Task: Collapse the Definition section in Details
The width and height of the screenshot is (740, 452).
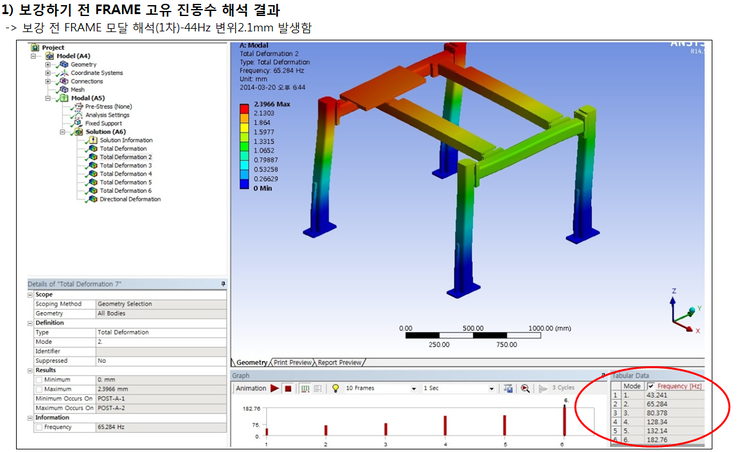Action: (30, 323)
